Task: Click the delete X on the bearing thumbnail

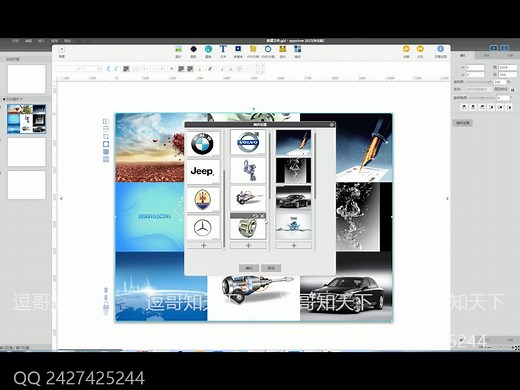Action: click(263, 216)
